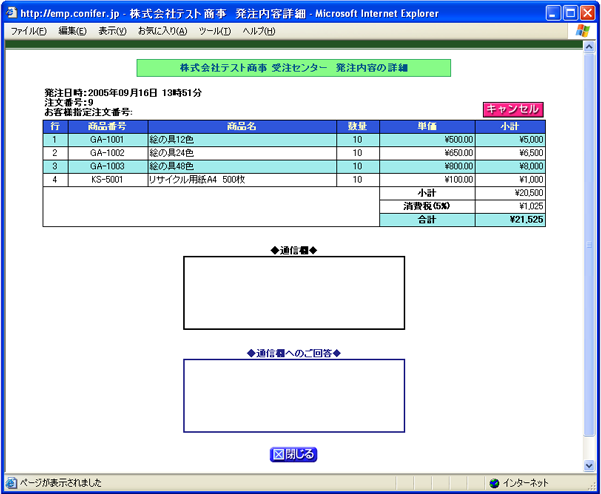Click the Internet zone globe icon in status bar
The width and height of the screenshot is (601, 494).
coord(494,483)
